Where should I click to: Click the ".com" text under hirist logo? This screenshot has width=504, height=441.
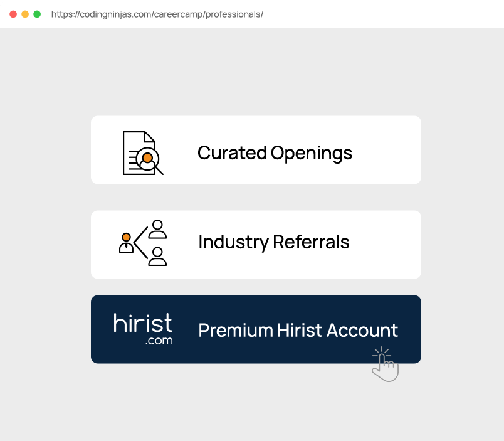tap(159, 341)
